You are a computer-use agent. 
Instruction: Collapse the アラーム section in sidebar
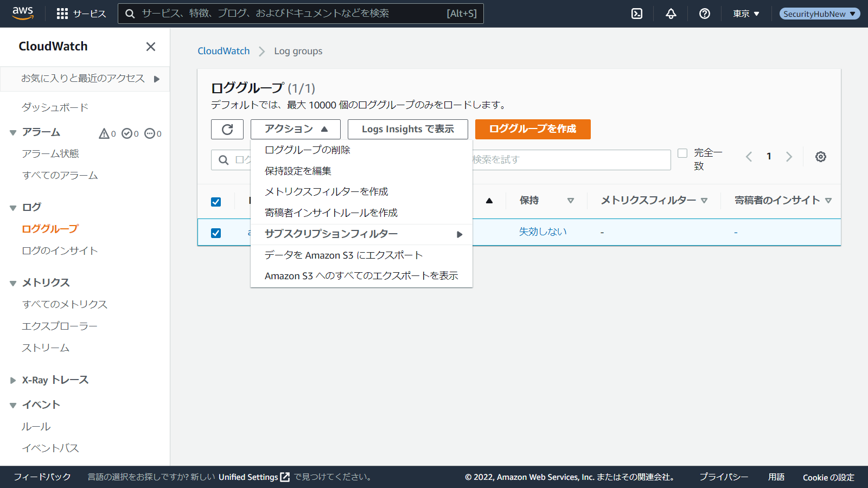(x=13, y=133)
